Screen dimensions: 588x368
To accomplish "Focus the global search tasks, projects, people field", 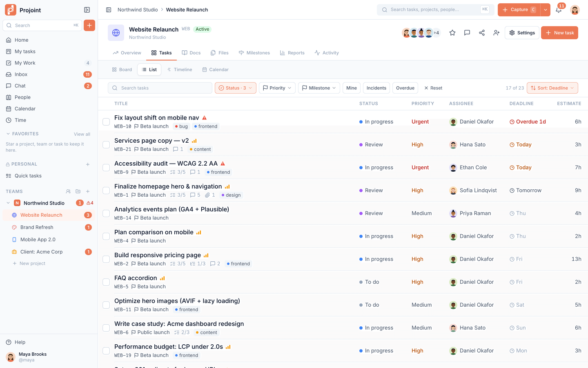I will [x=435, y=10].
